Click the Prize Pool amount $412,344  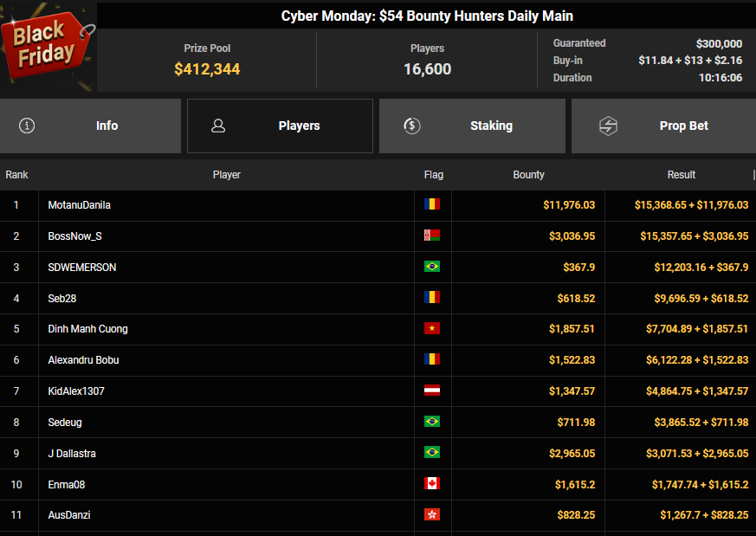tap(207, 69)
